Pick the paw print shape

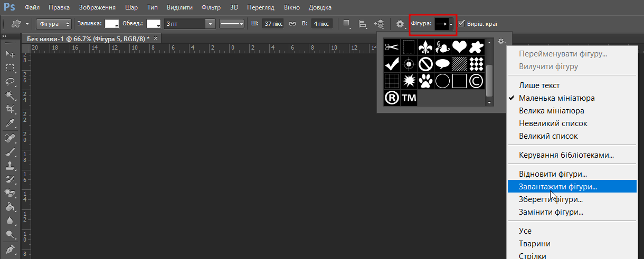point(425,81)
